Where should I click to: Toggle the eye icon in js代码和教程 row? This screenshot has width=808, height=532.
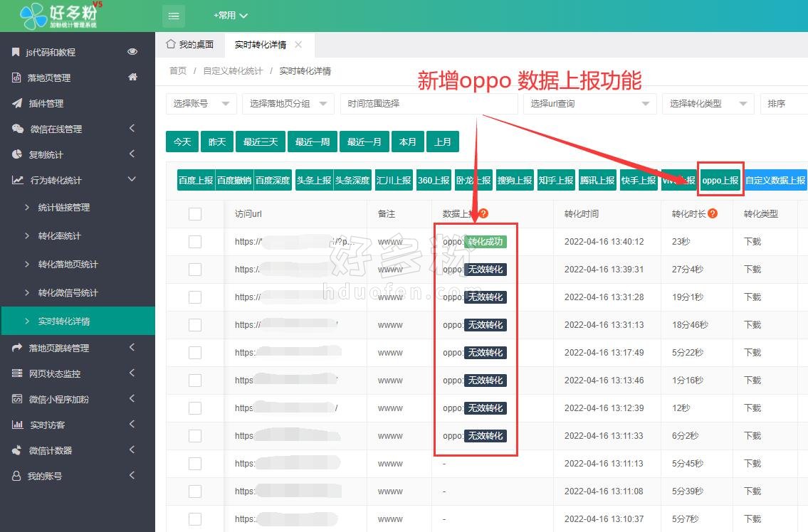pyautogui.click(x=132, y=51)
